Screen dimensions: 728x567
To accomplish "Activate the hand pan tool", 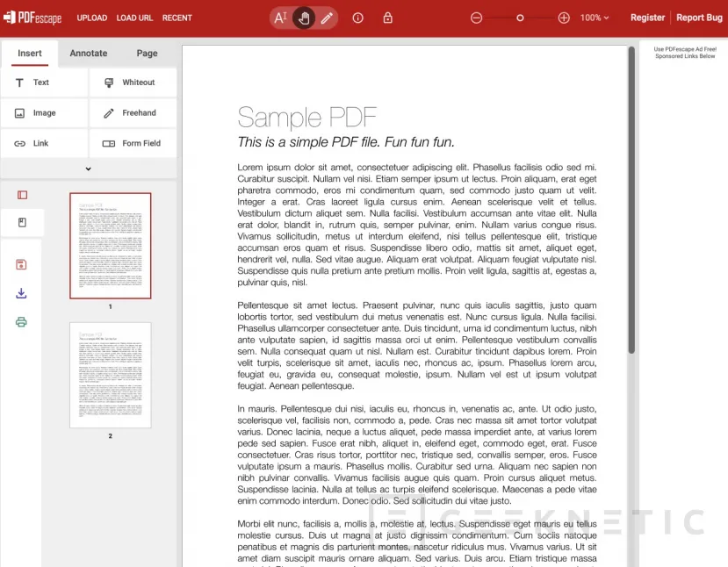I will (304, 18).
